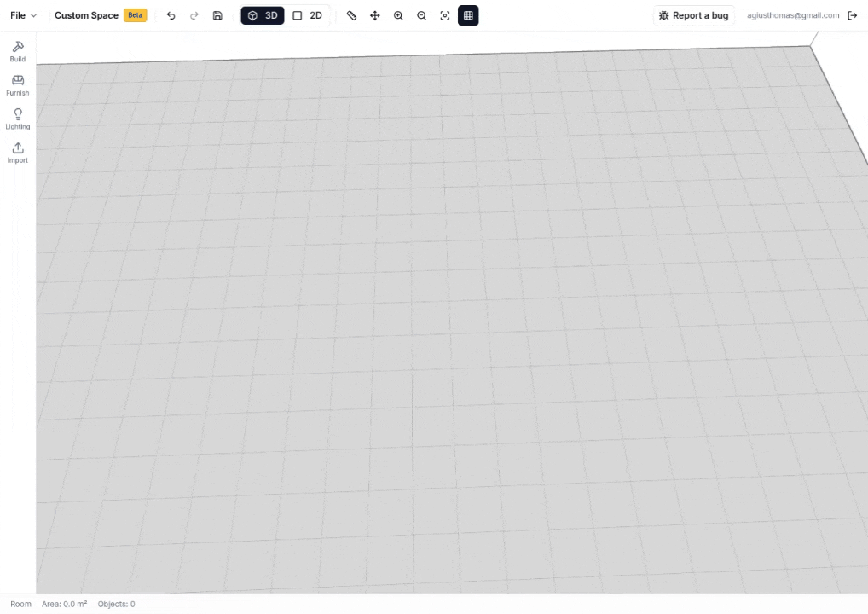
Task: Zoom out of the canvas
Action: tap(422, 15)
